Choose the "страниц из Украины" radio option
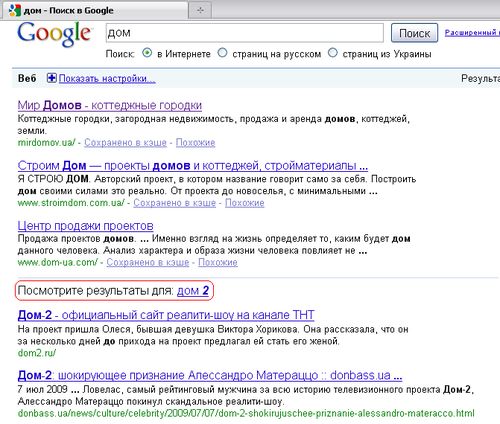This screenshot has height=424, width=500. point(333,53)
